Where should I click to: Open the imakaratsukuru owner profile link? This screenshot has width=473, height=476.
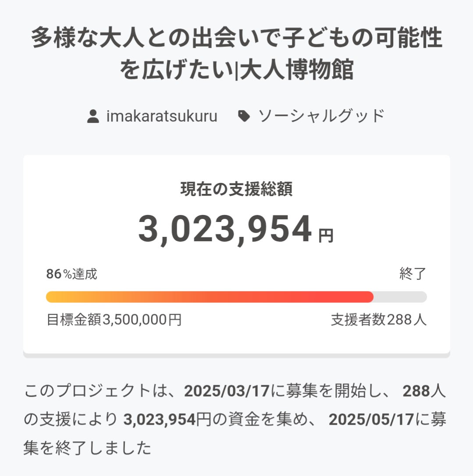[162, 117]
